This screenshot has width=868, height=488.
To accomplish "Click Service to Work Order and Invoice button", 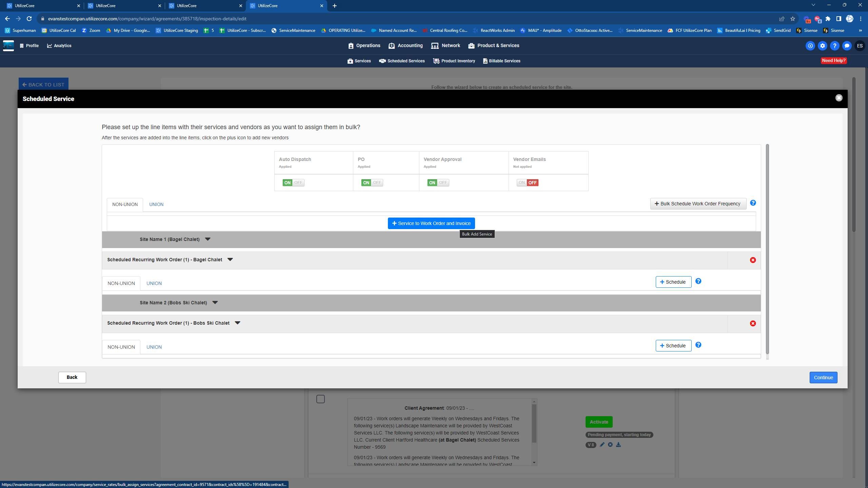I will click(431, 223).
